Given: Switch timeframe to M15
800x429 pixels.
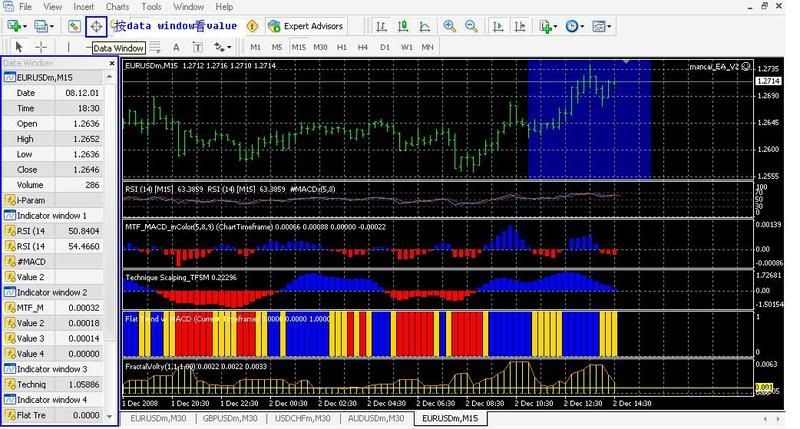Looking at the screenshot, I should pyautogui.click(x=298, y=47).
